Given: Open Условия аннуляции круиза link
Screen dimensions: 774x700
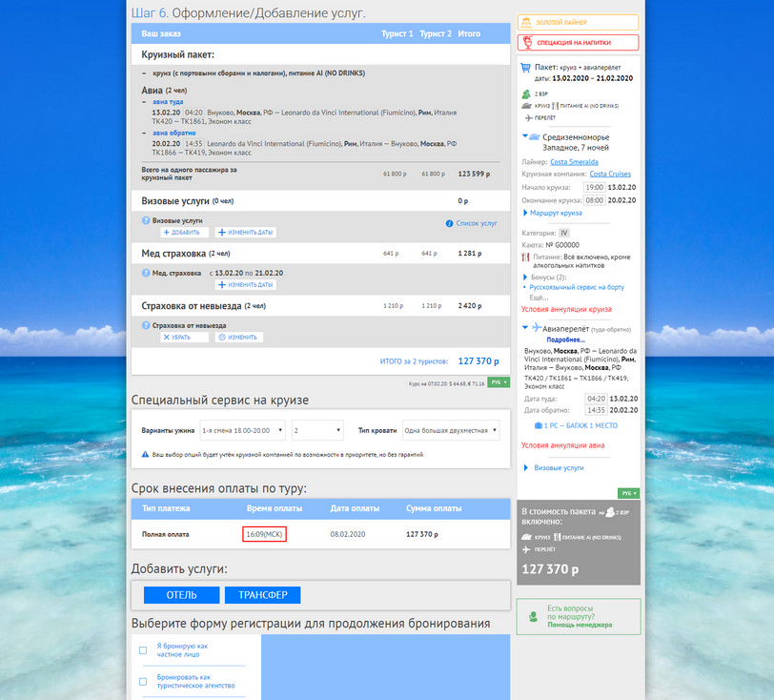Looking at the screenshot, I should (x=566, y=310).
